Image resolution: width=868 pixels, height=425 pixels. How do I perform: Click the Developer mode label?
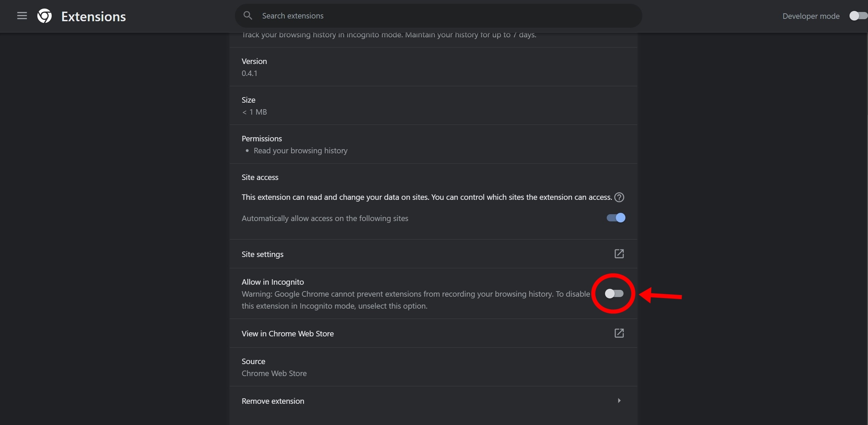coord(811,16)
